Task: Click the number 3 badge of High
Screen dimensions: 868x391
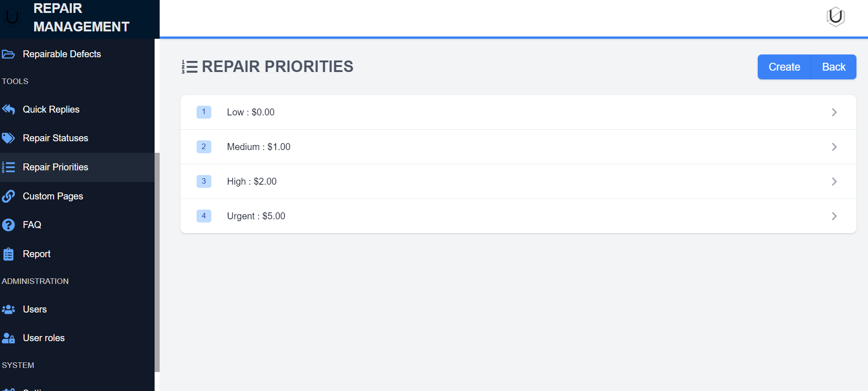Action: tap(204, 181)
